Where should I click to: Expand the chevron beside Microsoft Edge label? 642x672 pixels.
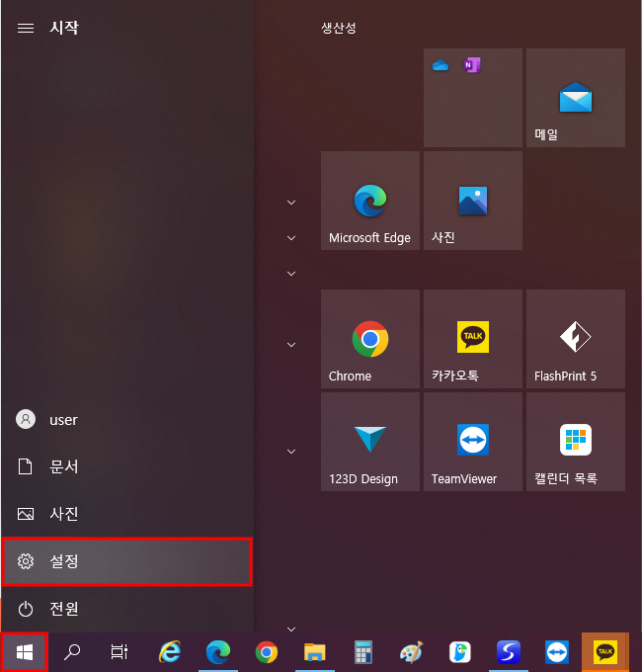(x=291, y=238)
